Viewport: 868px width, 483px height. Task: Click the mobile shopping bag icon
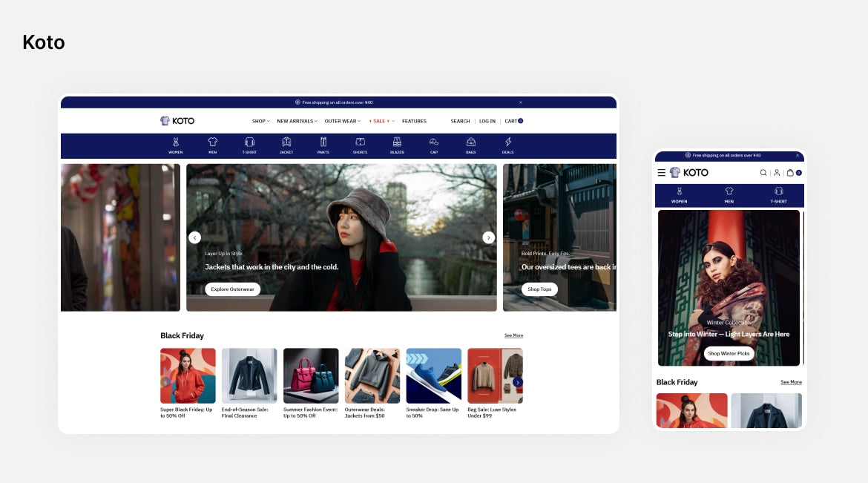point(791,173)
